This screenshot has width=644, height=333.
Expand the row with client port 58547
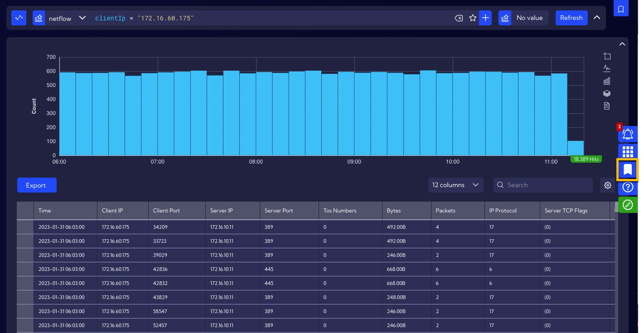pyautogui.click(x=25, y=311)
